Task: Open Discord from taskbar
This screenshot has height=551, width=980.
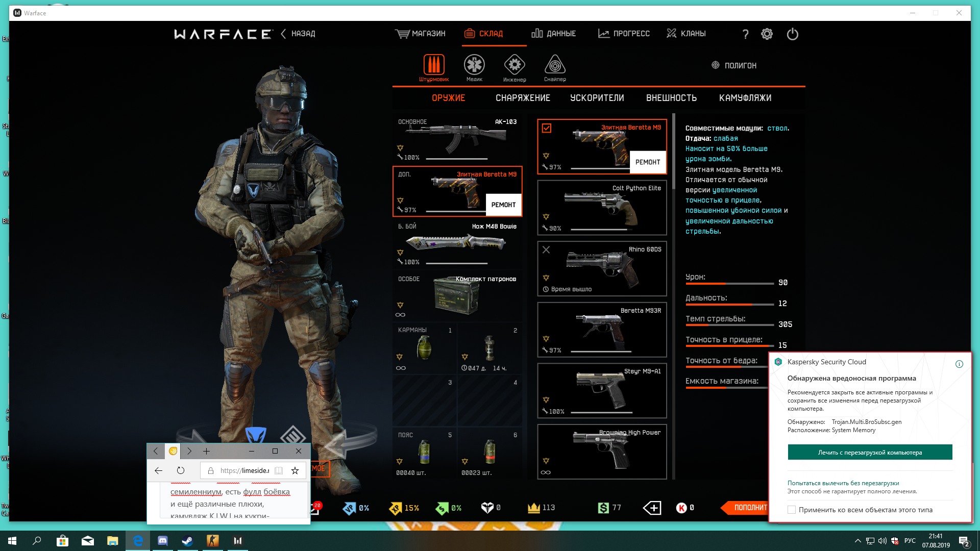Action: tap(163, 541)
